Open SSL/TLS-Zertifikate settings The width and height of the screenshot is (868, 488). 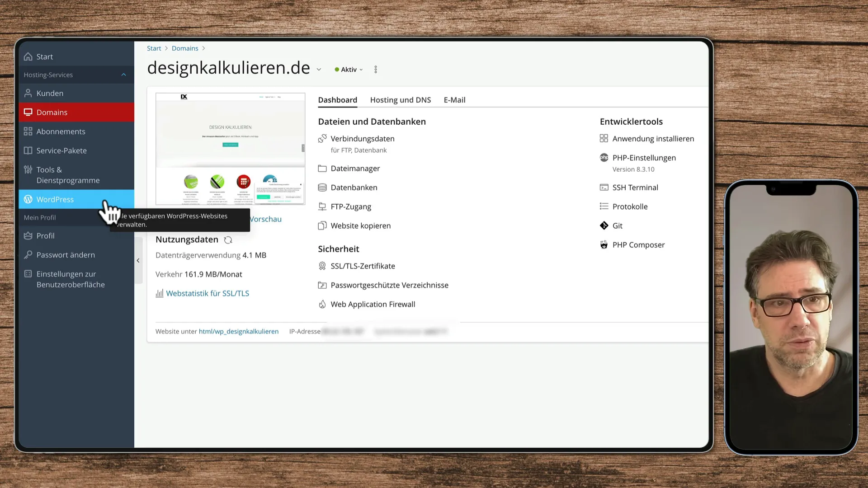(x=363, y=266)
